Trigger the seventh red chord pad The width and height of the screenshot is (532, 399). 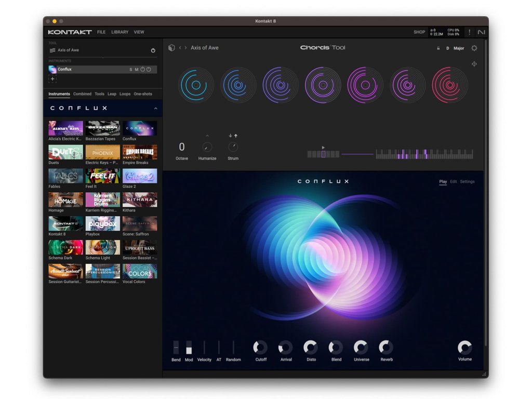(450, 85)
